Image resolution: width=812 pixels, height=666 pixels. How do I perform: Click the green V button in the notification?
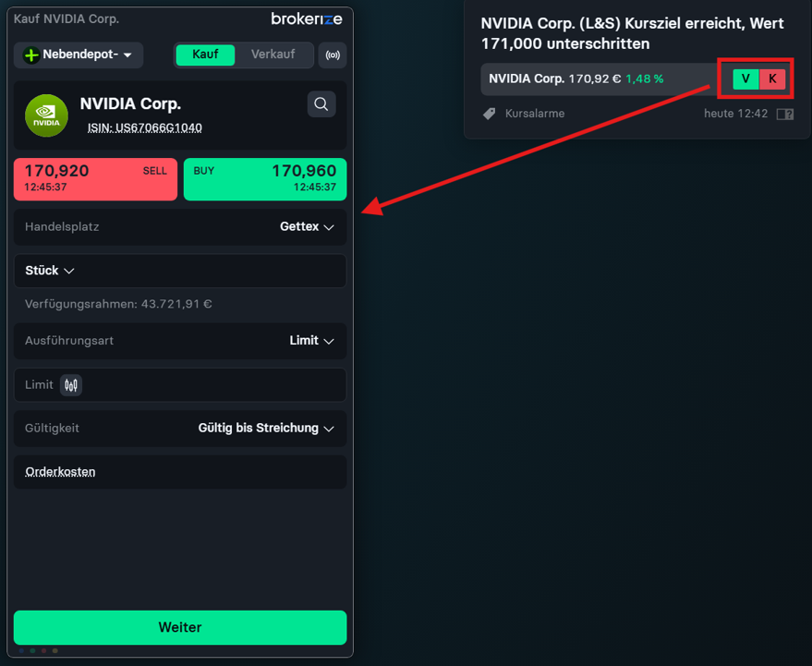(745, 79)
